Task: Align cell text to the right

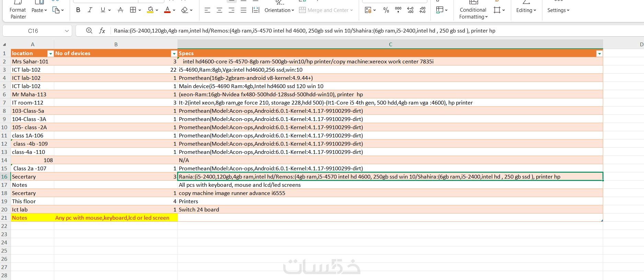Action: (x=231, y=10)
